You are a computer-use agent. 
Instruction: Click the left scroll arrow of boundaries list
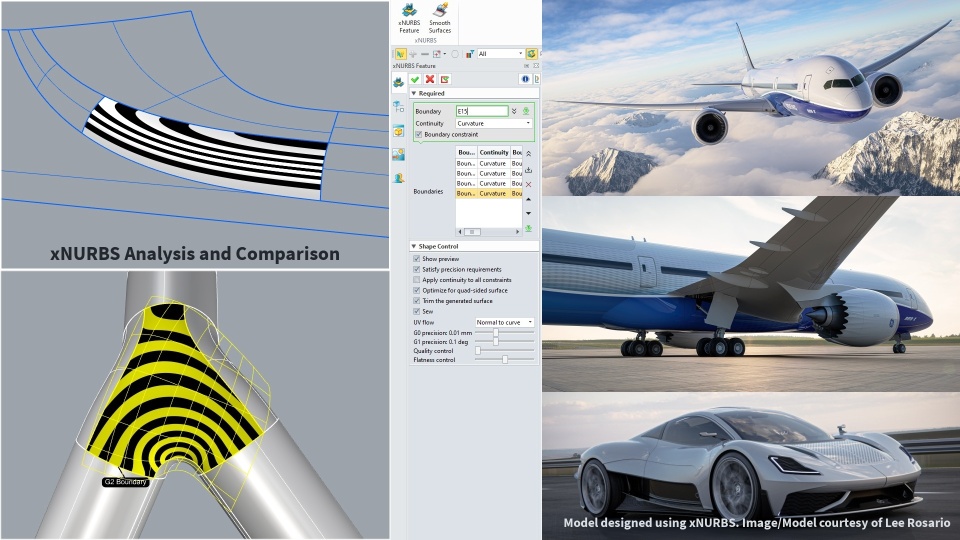click(460, 232)
